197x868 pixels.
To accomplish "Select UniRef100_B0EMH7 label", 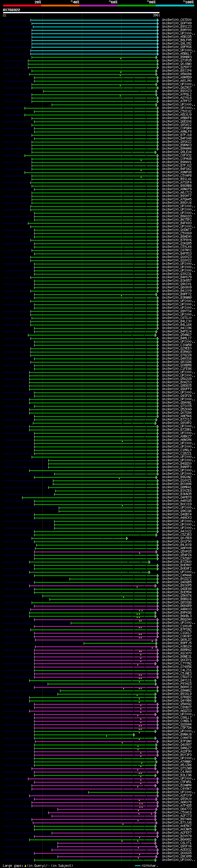I will pyautogui.click(x=176, y=565).
